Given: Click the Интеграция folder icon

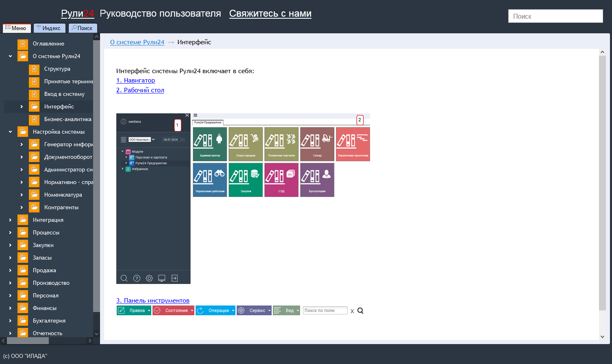Looking at the screenshot, I should pyautogui.click(x=23, y=220).
